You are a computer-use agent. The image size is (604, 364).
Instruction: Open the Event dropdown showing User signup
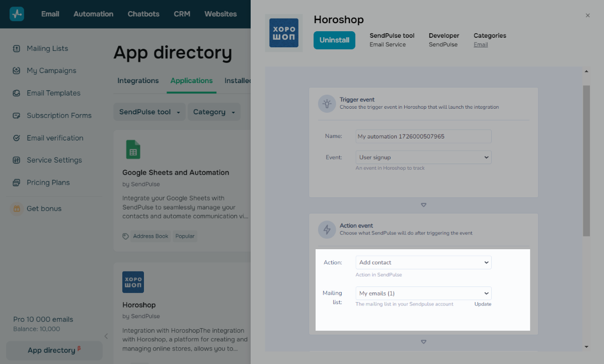pos(423,158)
